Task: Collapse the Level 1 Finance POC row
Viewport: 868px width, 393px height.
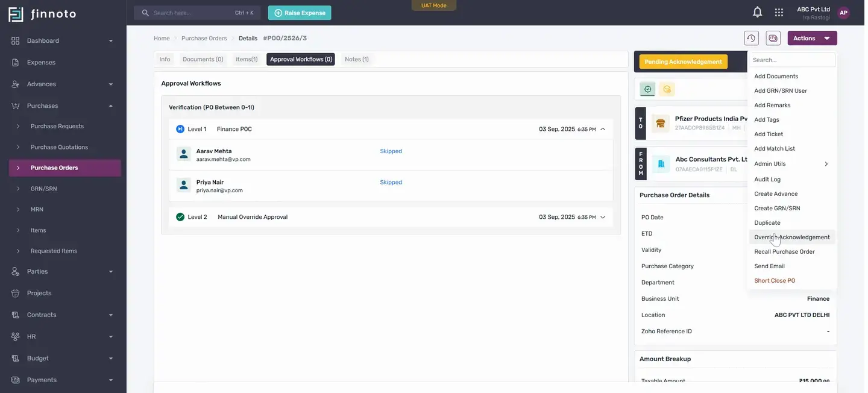Action: pyautogui.click(x=603, y=129)
